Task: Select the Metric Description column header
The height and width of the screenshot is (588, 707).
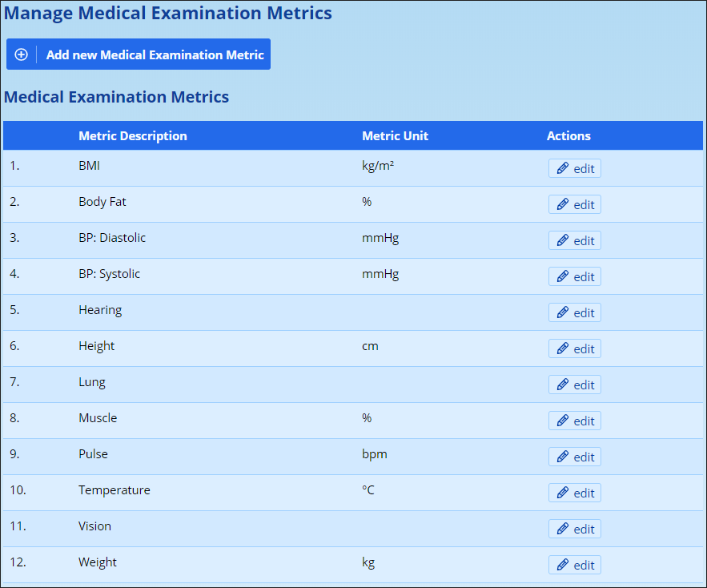Action: click(133, 136)
